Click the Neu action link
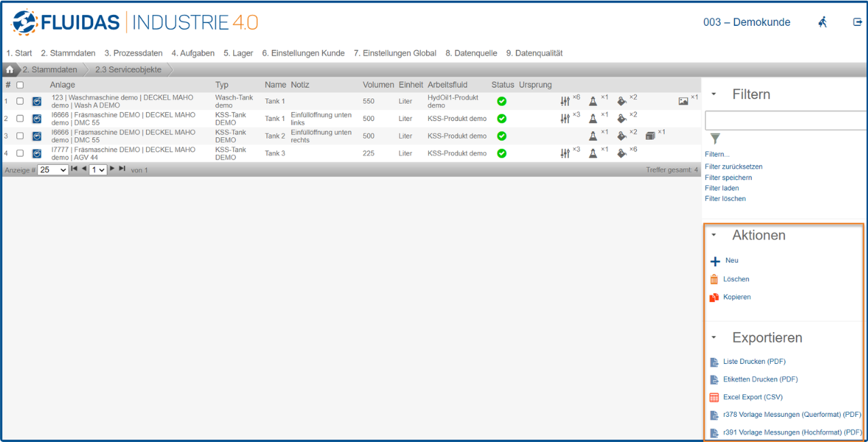 coord(731,261)
